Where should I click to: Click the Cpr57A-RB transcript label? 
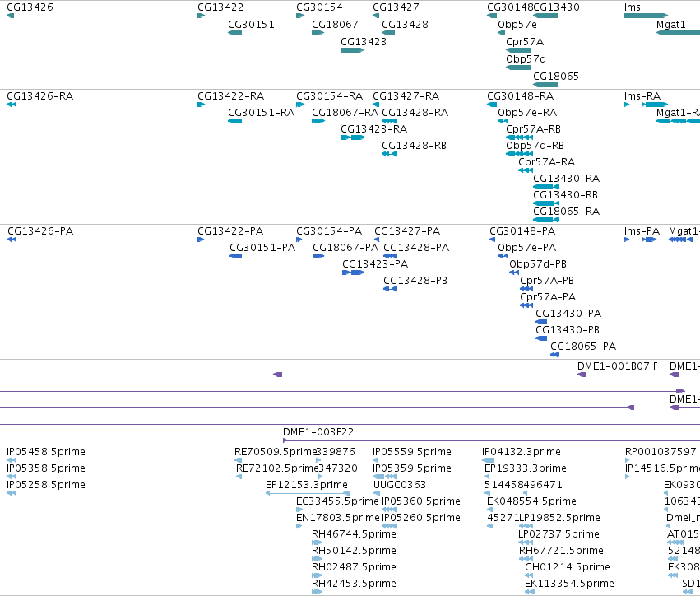click(x=533, y=129)
